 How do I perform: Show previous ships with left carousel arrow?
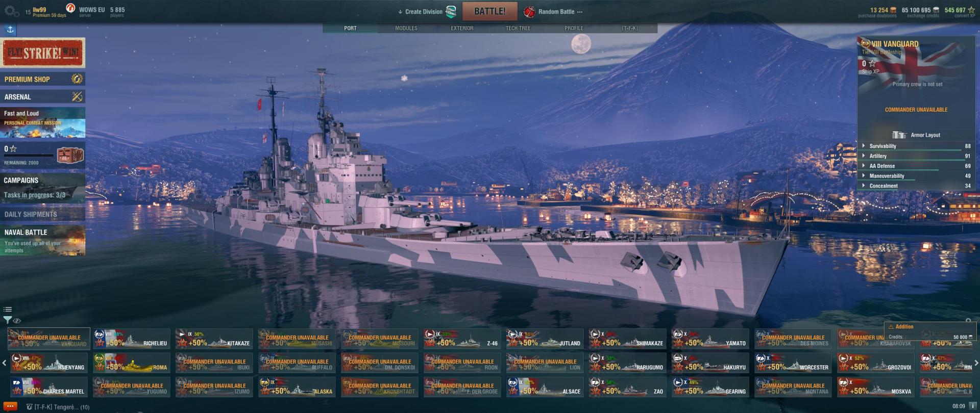click(4, 363)
